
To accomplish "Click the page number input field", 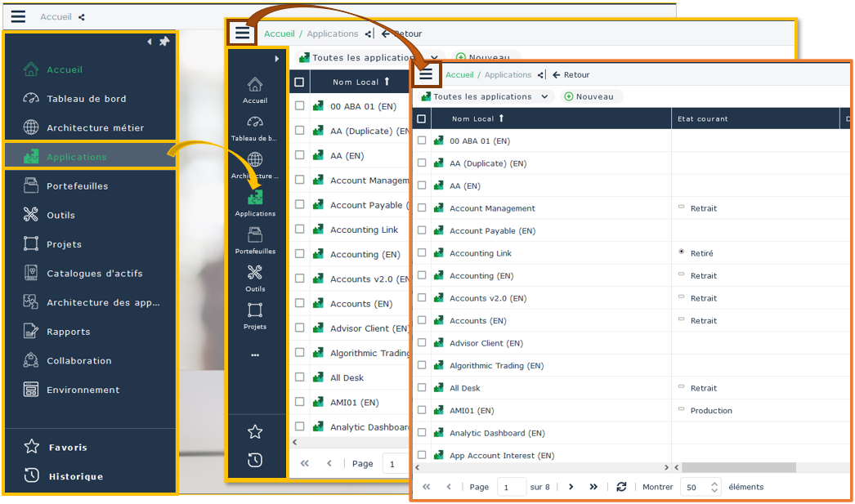I will pyautogui.click(x=512, y=487).
